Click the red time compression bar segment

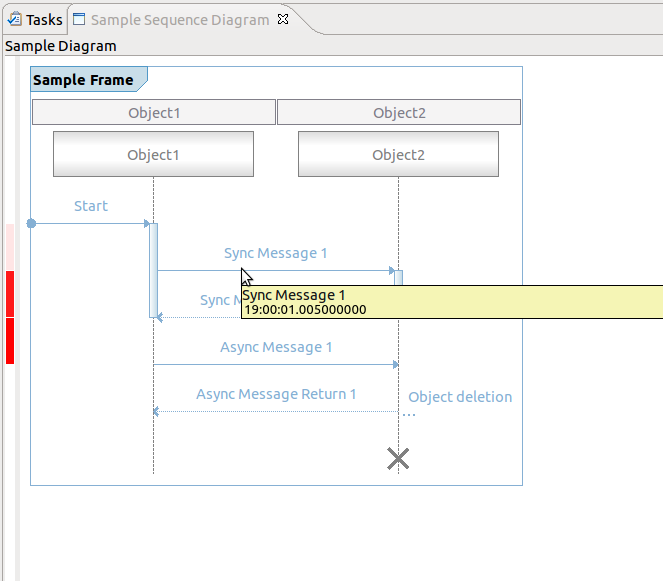point(10,316)
